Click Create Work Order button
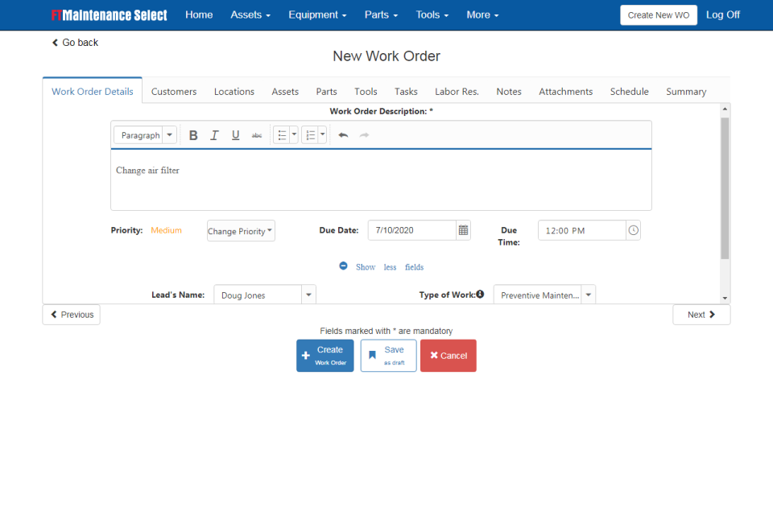This screenshot has height=532, width=773. pyautogui.click(x=324, y=356)
